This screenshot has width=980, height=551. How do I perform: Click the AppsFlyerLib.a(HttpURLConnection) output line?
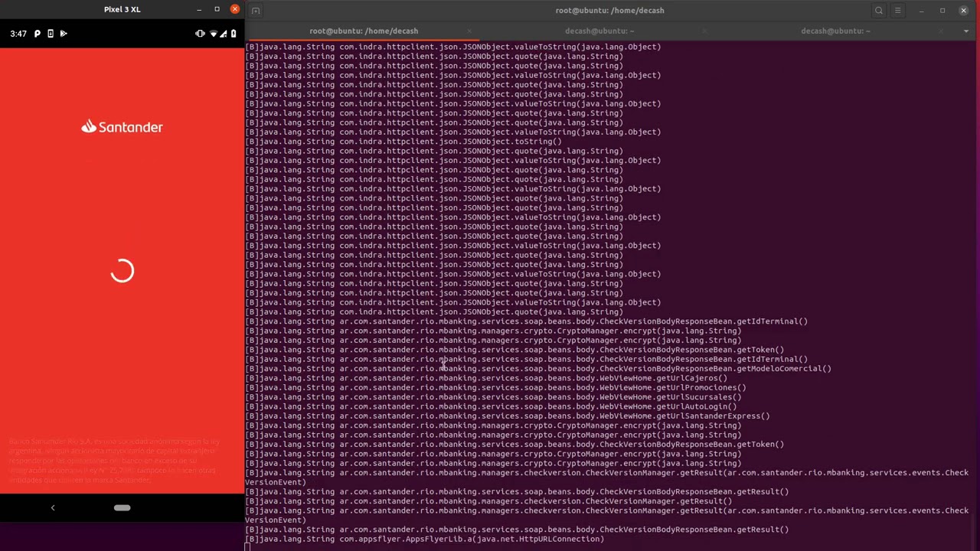pyautogui.click(x=424, y=539)
